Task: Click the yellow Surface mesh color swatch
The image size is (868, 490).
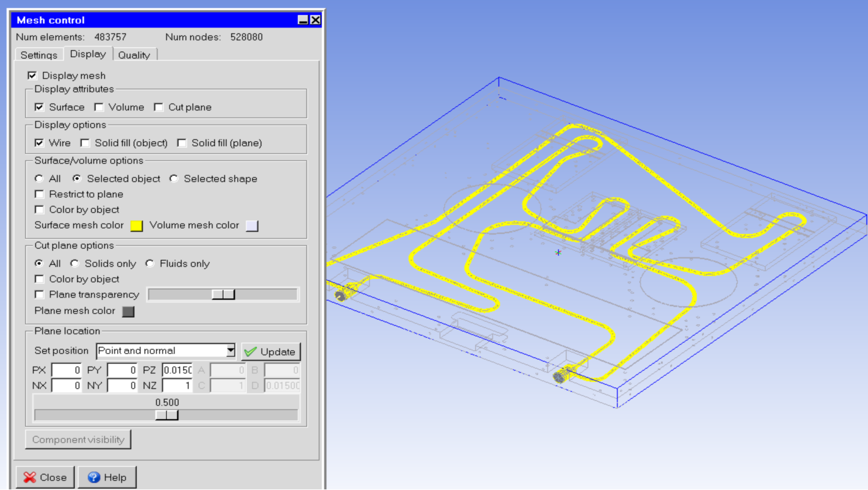Action: click(137, 225)
